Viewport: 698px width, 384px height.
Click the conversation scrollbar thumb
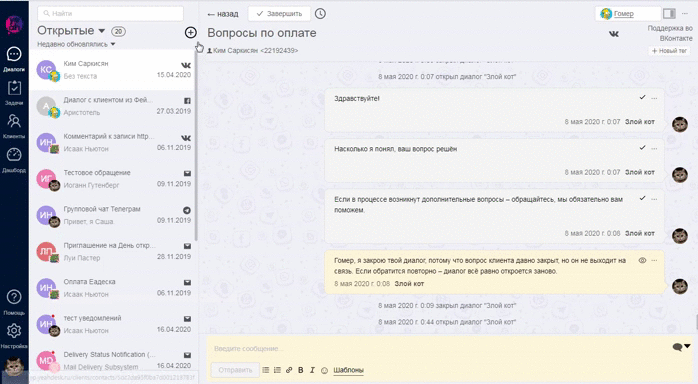click(x=696, y=323)
